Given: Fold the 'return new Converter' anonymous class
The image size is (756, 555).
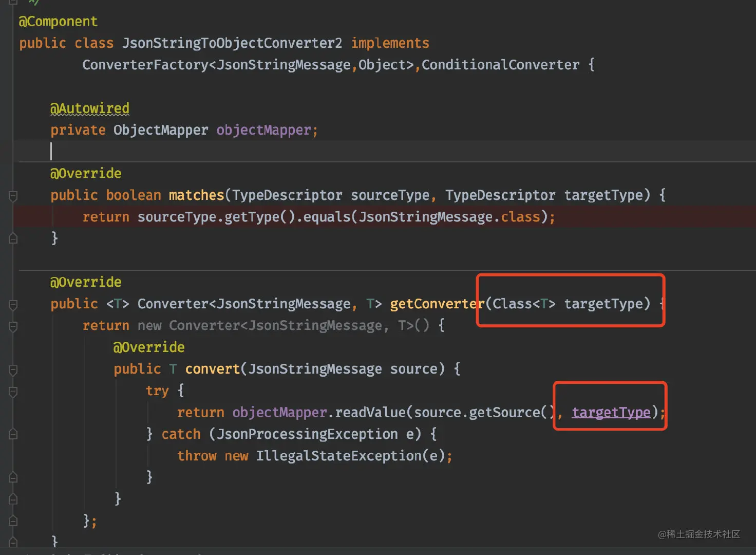Looking at the screenshot, I should [x=13, y=326].
